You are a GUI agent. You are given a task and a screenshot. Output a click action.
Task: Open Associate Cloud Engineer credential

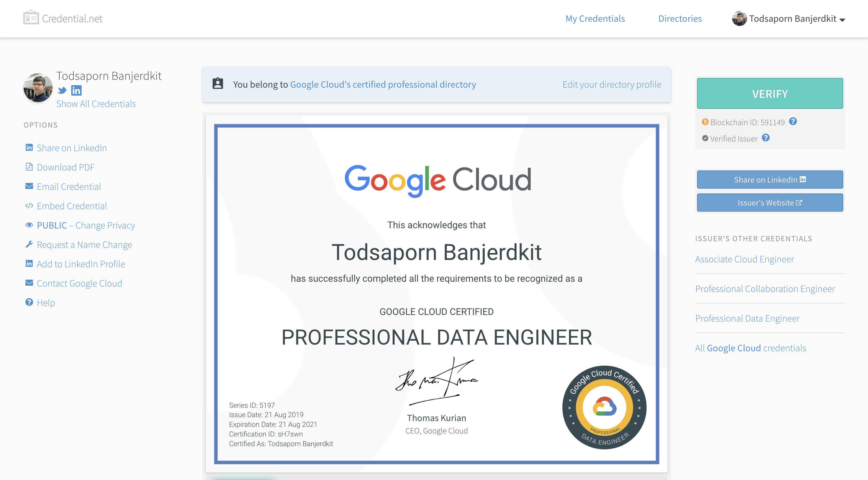[x=745, y=259]
